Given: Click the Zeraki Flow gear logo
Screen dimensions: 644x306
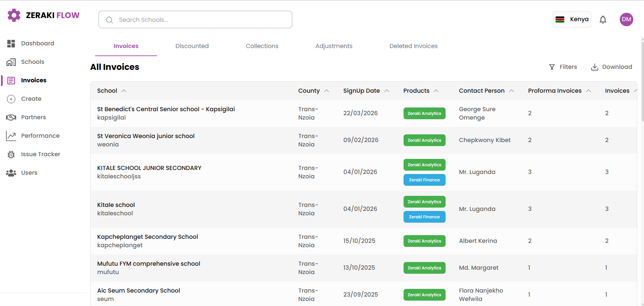Looking at the screenshot, I should [14, 15].
